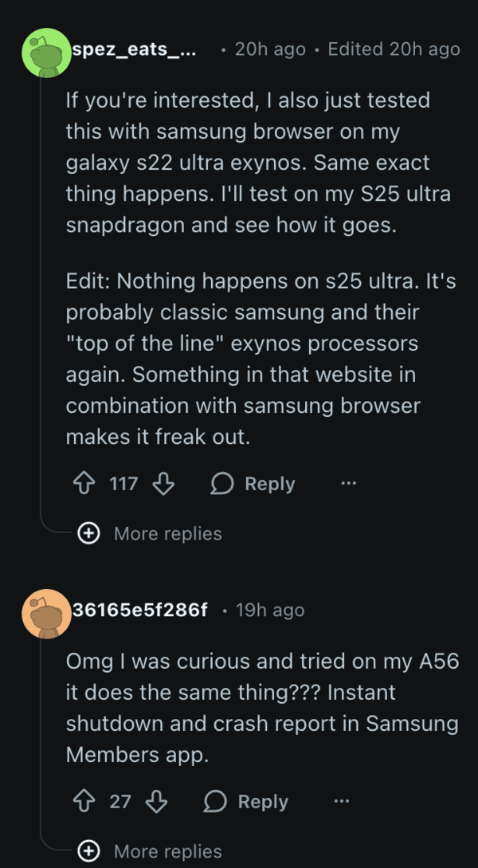478x868 pixels.
Task: Upvote the 36165e5f286f comment
Action: click(x=84, y=801)
